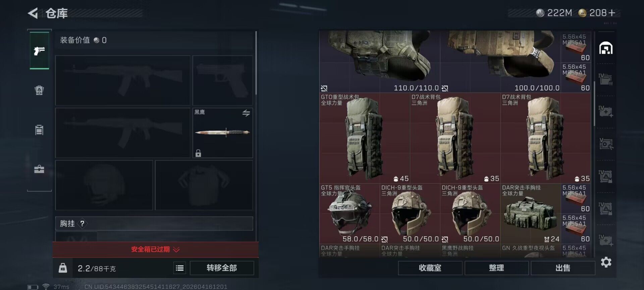Open the briefcase category icon
The image size is (644, 290).
coord(39,169)
